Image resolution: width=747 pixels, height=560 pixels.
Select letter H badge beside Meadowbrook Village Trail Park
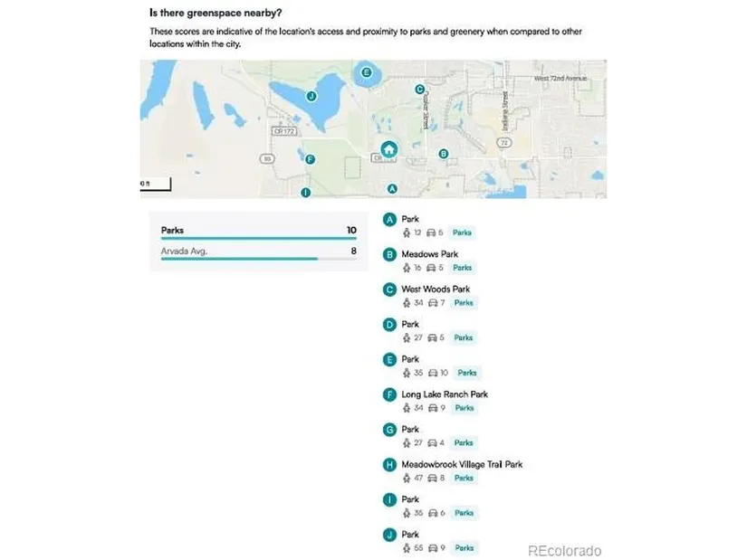pos(389,465)
